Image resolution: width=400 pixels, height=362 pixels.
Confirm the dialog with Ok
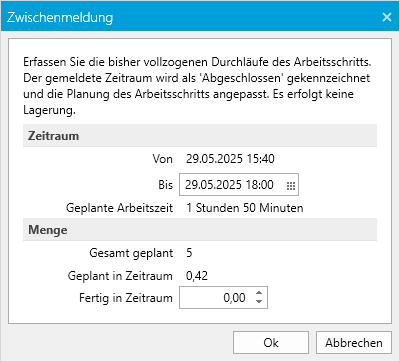tap(271, 342)
